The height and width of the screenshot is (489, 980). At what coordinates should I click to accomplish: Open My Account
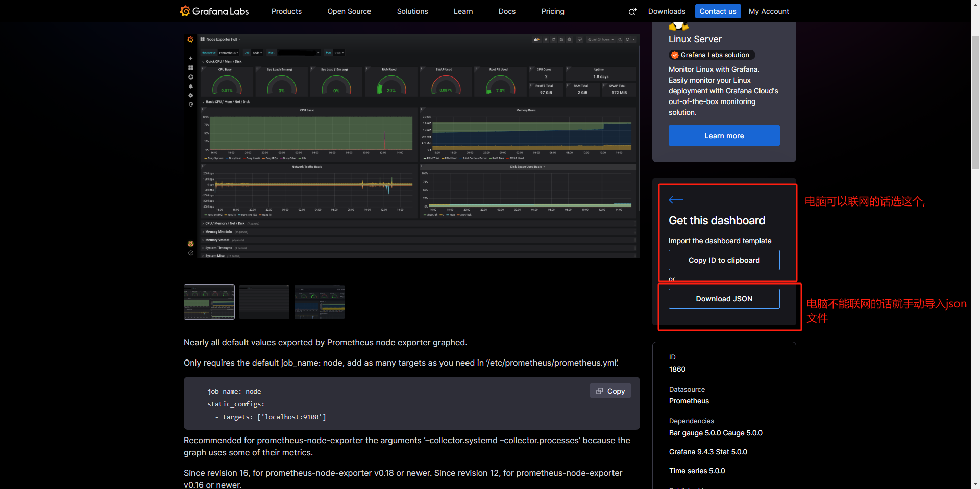pos(769,11)
